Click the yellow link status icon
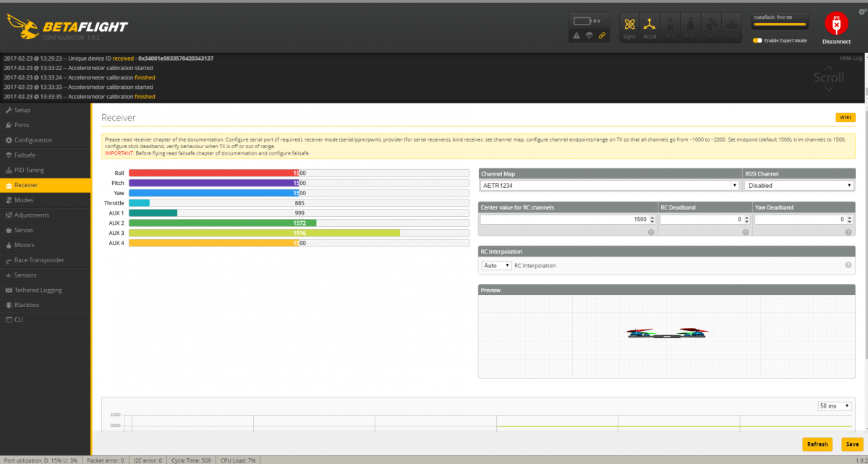Image resolution: width=868 pixels, height=464 pixels. (x=602, y=35)
